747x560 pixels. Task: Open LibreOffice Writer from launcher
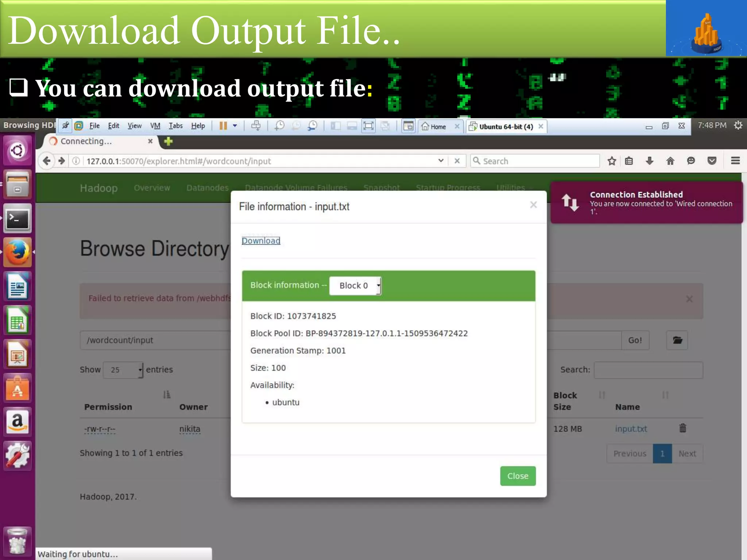(17, 287)
